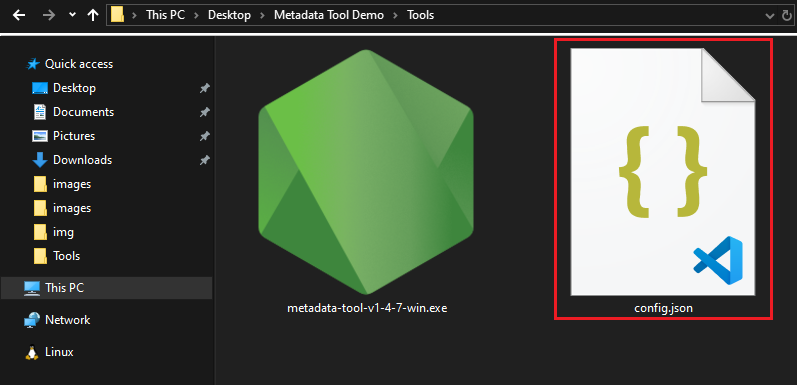Select the green Node.js hexagon icon

click(366, 172)
